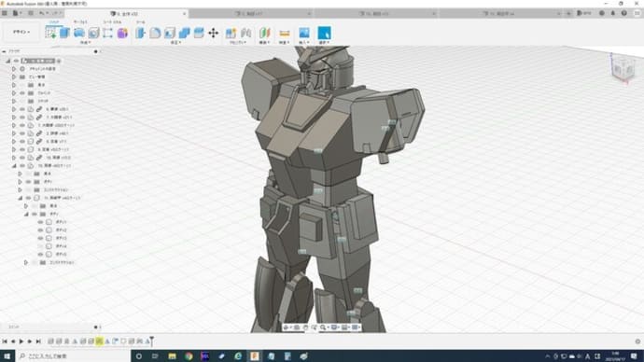This screenshot has height=362, width=644.
Task: Switch to the Surface ribbon tab
Action: (x=80, y=21)
